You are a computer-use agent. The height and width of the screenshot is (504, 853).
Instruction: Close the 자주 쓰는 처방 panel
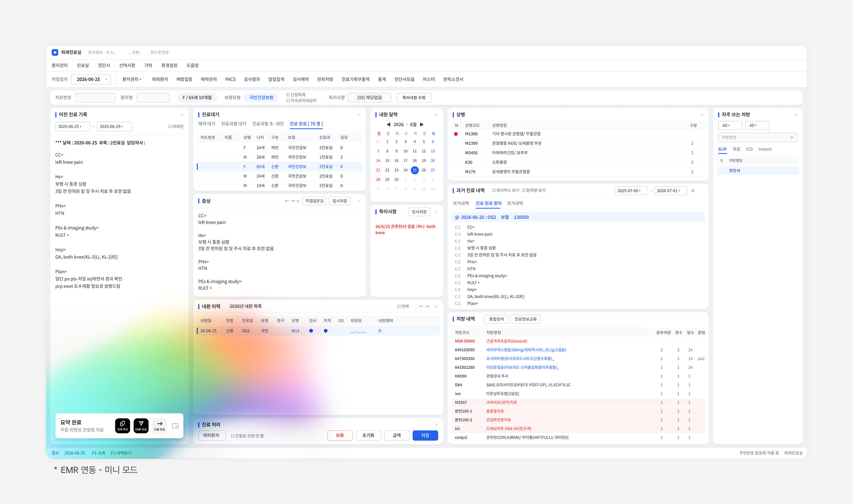[796, 114]
